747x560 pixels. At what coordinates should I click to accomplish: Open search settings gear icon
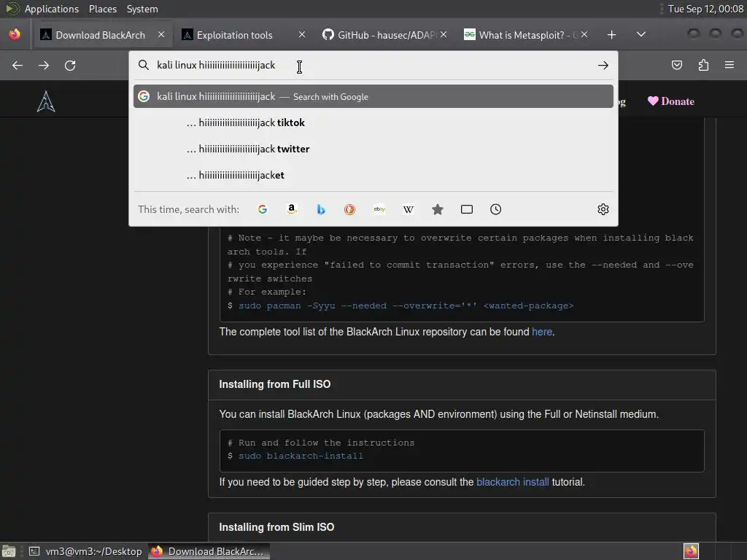pos(603,209)
